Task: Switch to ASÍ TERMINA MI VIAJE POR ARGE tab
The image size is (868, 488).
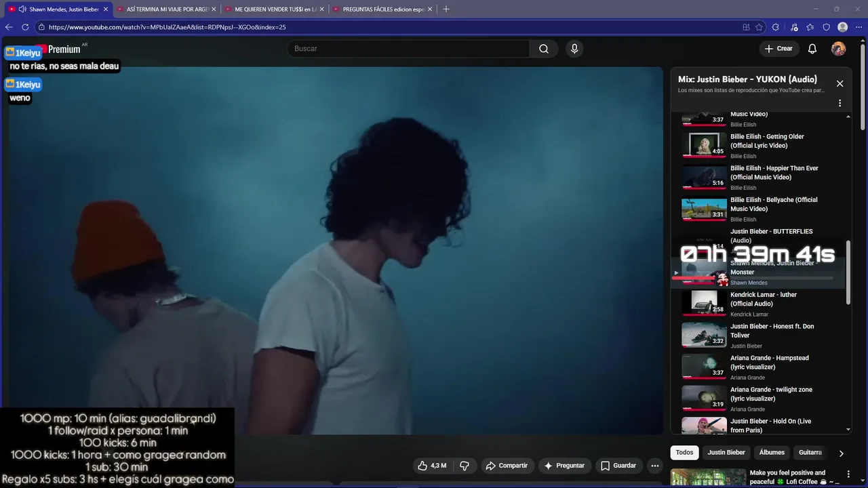Action: (166, 9)
